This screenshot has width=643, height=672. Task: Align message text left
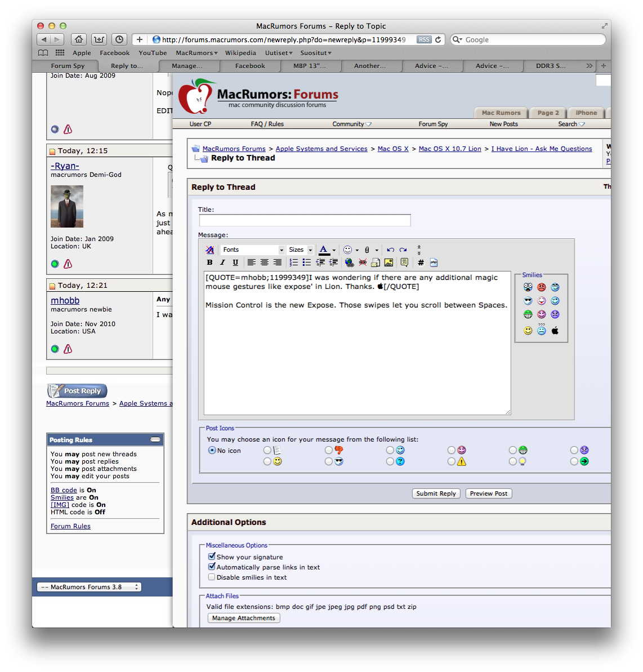pos(252,262)
